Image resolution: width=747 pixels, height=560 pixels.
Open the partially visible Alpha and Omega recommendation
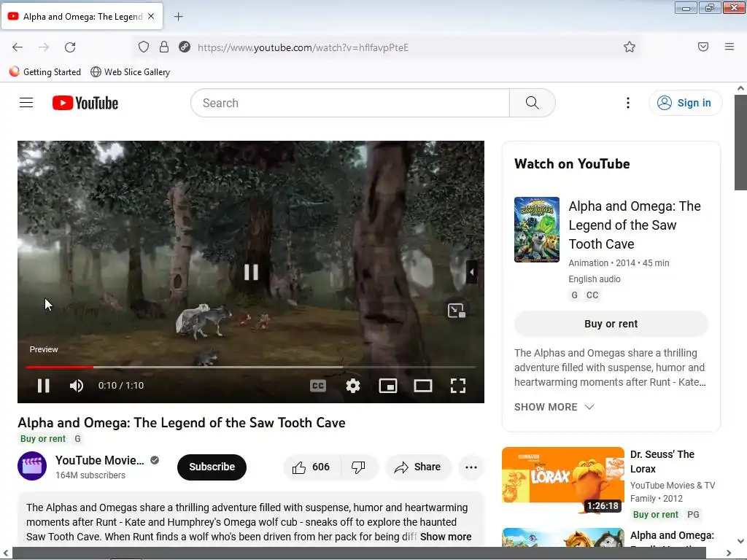pyautogui.click(x=562, y=537)
